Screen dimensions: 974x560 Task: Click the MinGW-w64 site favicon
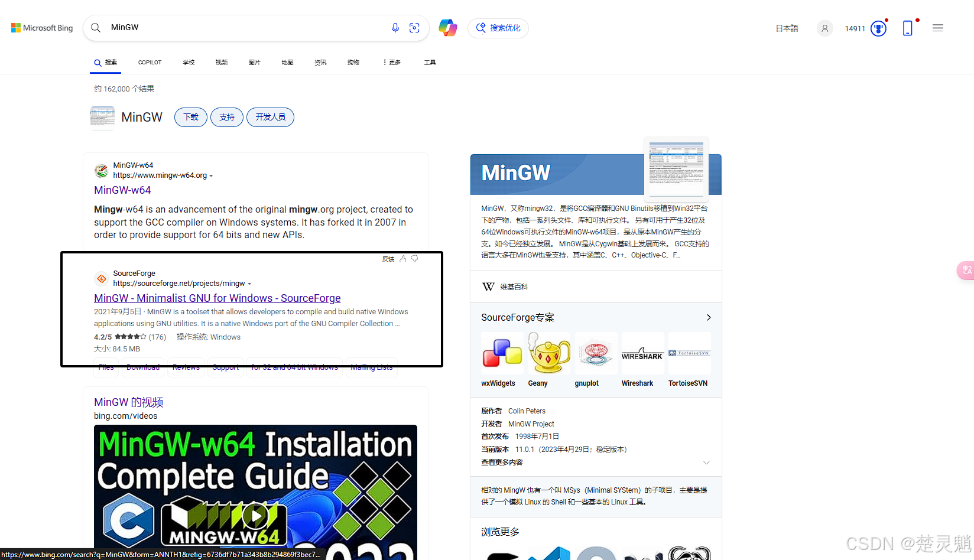pyautogui.click(x=101, y=171)
